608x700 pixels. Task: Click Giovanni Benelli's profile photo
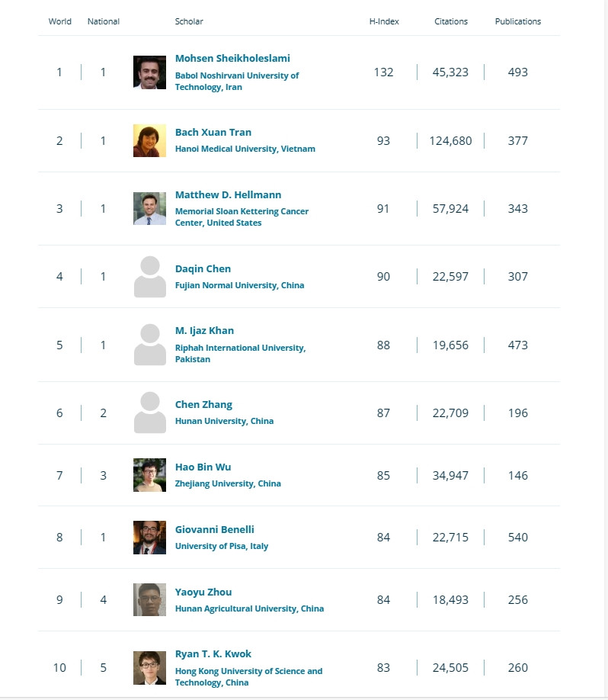pos(149,538)
